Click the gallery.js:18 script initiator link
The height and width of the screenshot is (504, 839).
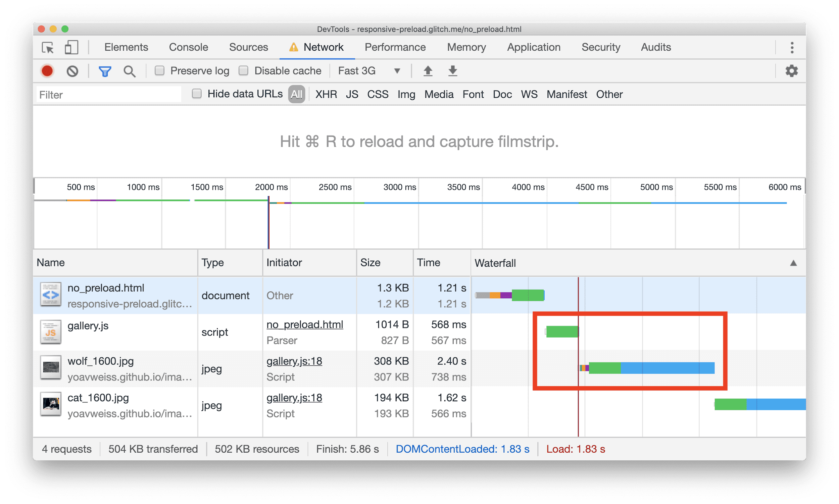pyautogui.click(x=294, y=361)
